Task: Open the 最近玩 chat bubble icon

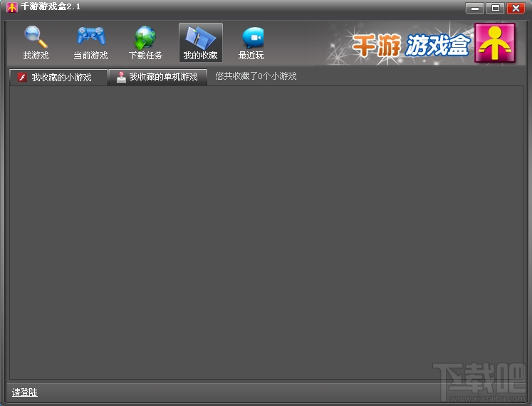Action: point(253,37)
